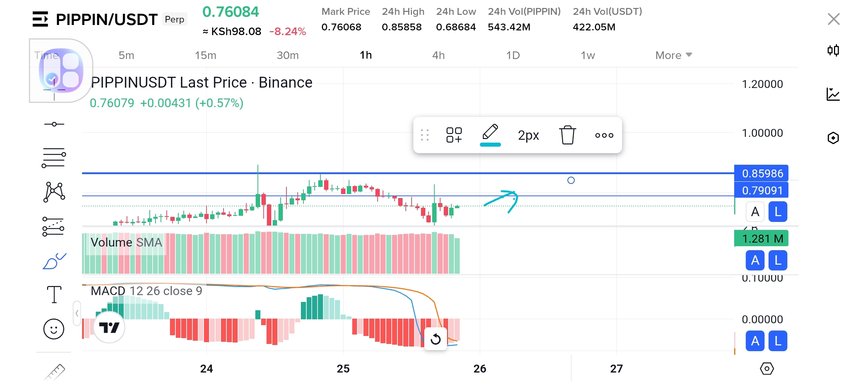
Task: Select the 0.85986 horizontal line price label
Action: (x=761, y=173)
